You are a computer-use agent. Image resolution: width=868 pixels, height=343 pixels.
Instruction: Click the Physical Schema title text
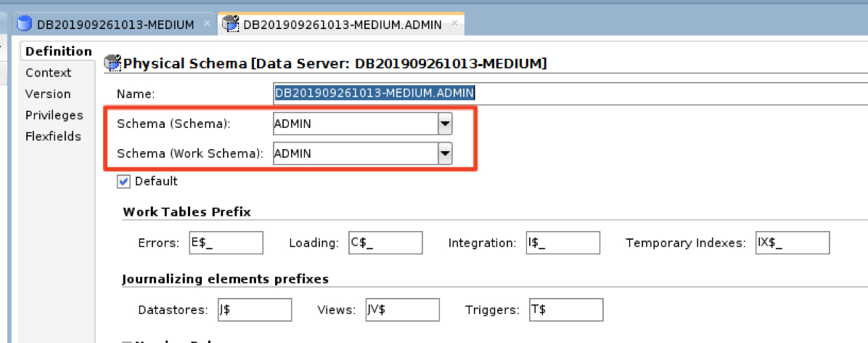pyautogui.click(x=335, y=64)
